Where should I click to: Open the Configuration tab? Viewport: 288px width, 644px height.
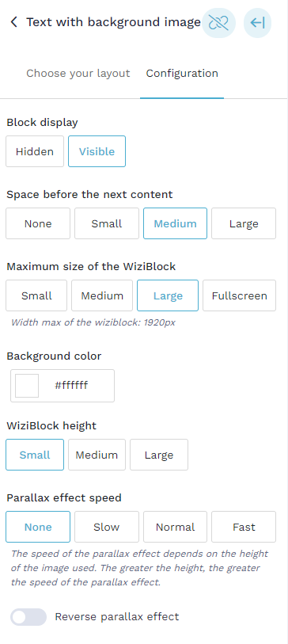click(x=182, y=74)
